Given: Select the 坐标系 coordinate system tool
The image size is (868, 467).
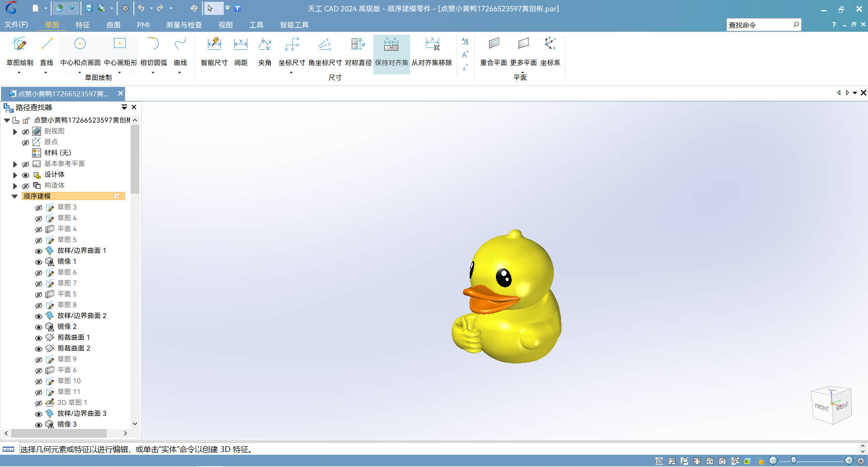Looking at the screenshot, I should tap(550, 51).
